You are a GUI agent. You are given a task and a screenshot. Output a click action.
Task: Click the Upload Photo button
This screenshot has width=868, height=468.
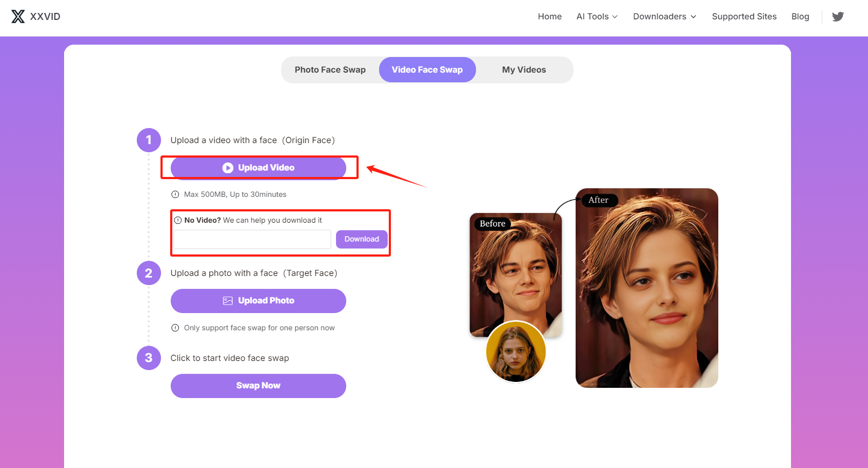click(x=258, y=301)
